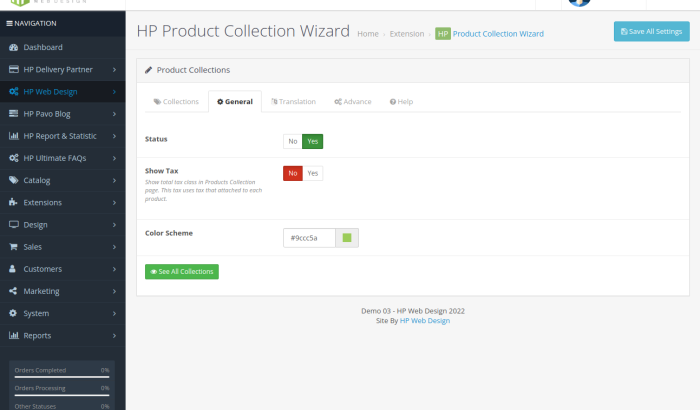
Task: Click the Customers person icon
Action: point(12,269)
